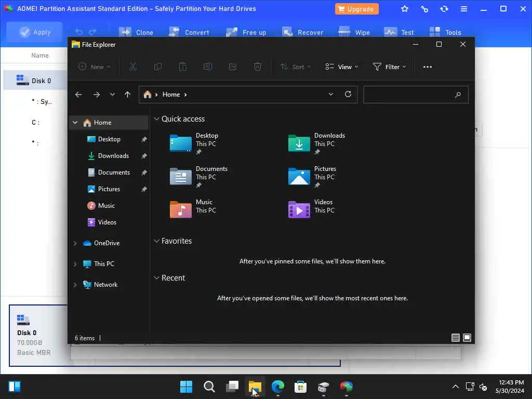Select Pictures in navigation pane
Image resolution: width=532 pixels, height=399 pixels.
(x=109, y=189)
